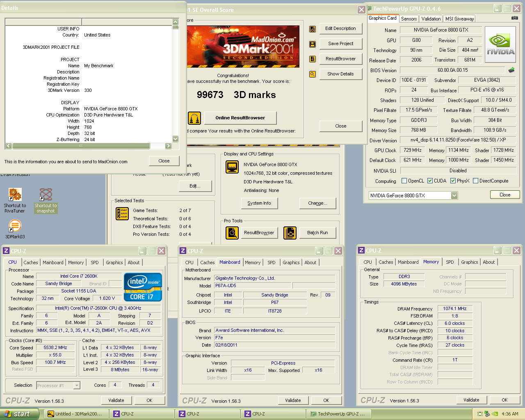Click the GPU-Z camera screenshot icon
525x420 pixels.
[515, 18]
